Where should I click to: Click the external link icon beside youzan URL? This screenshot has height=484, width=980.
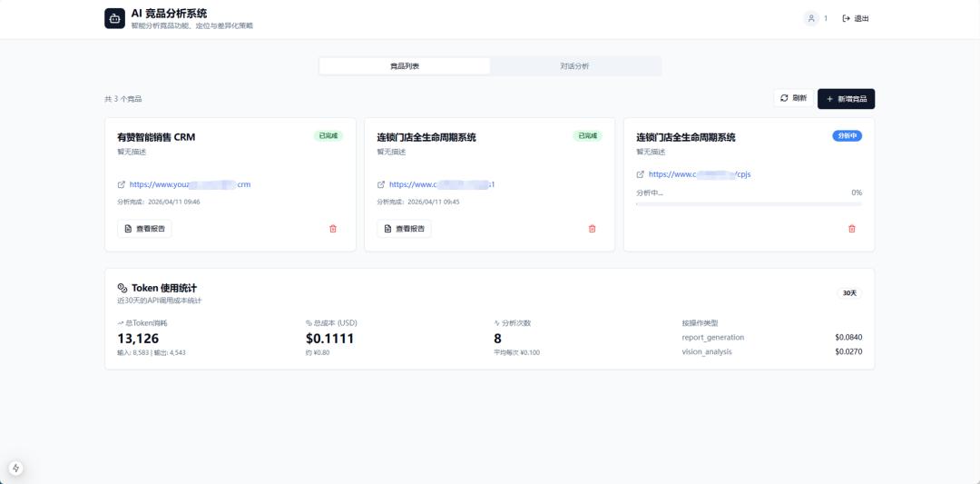122,184
